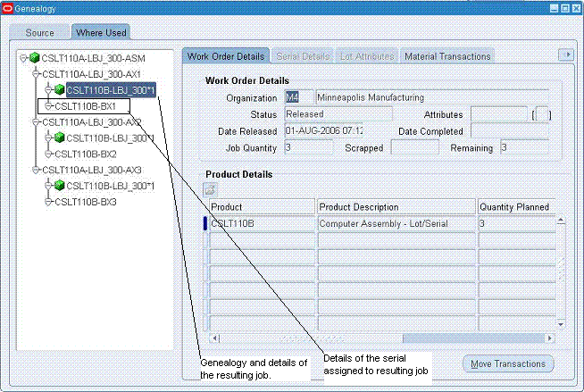Switch to the Source tab

(39, 32)
